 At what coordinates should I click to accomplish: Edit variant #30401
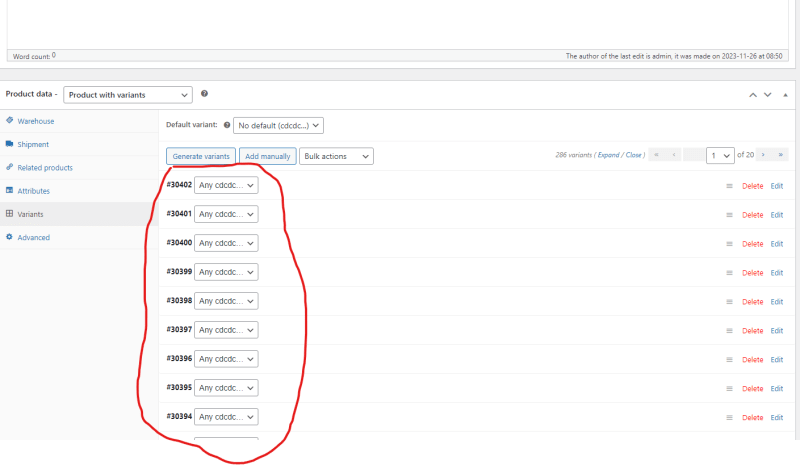(x=777, y=215)
